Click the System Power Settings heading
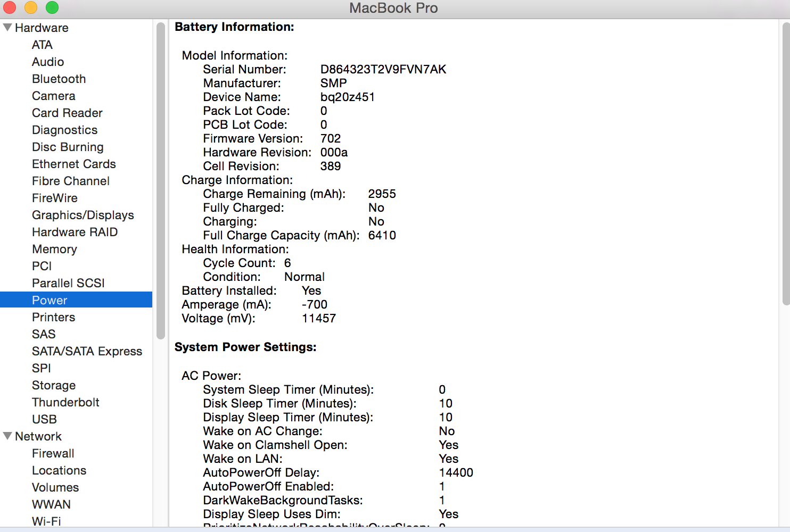Viewport: 790px width, 532px height. (x=245, y=347)
